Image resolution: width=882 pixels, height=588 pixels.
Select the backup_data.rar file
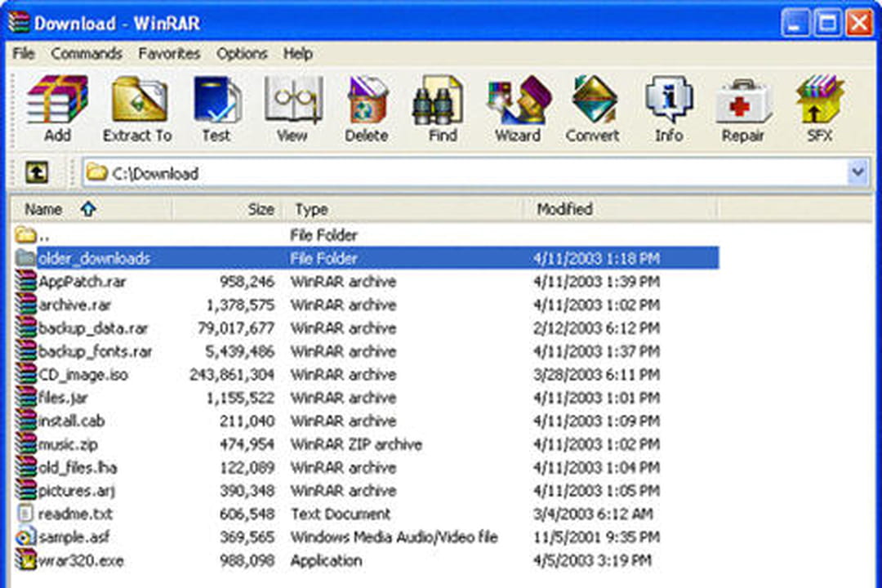[x=93, y=328]
